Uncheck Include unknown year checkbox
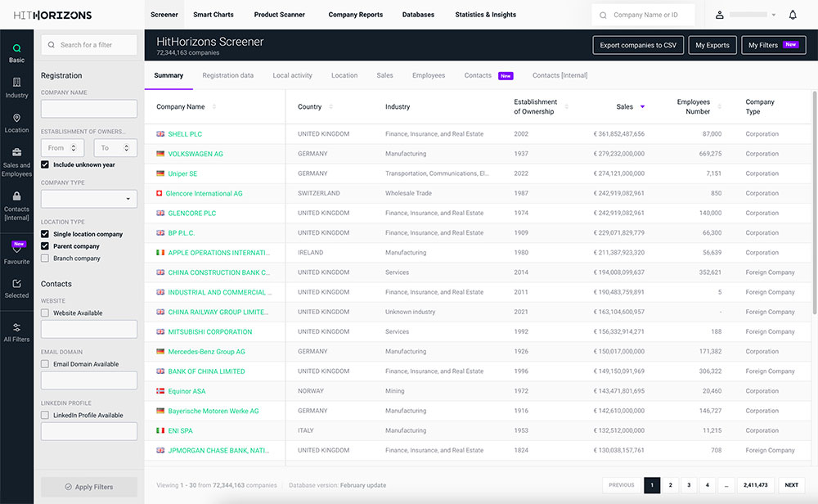The height and width of the screenshot is (504, 818). (45, 164)
